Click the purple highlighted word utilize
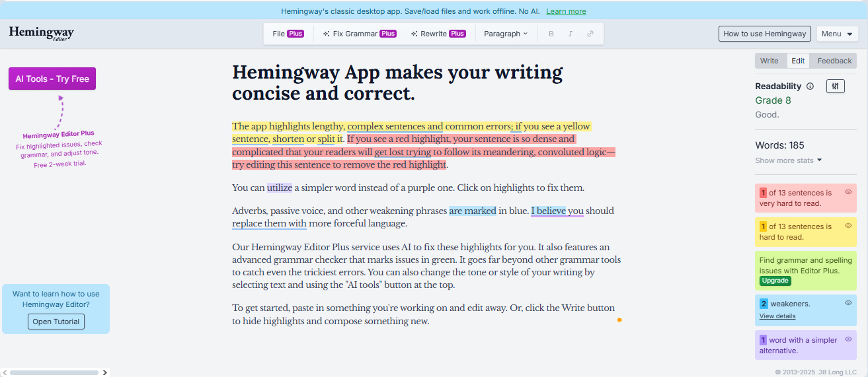 (x=280, y=188)
